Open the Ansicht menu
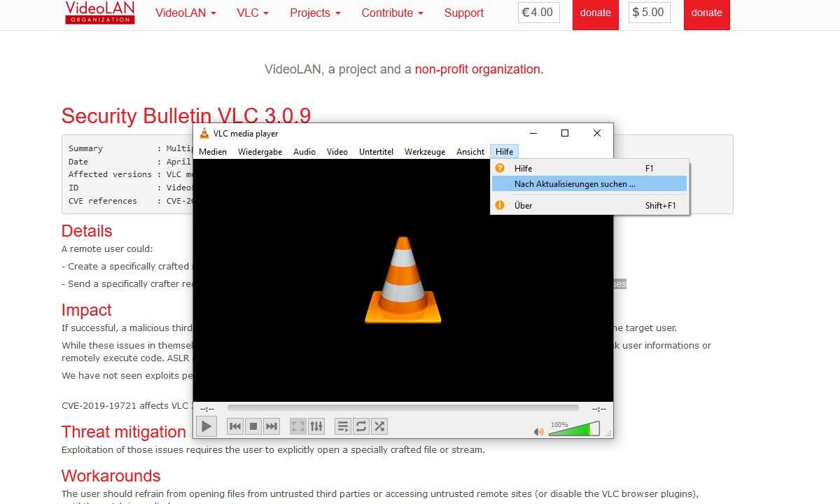Viewport: 840px width, 504px height. pos(470,151)
